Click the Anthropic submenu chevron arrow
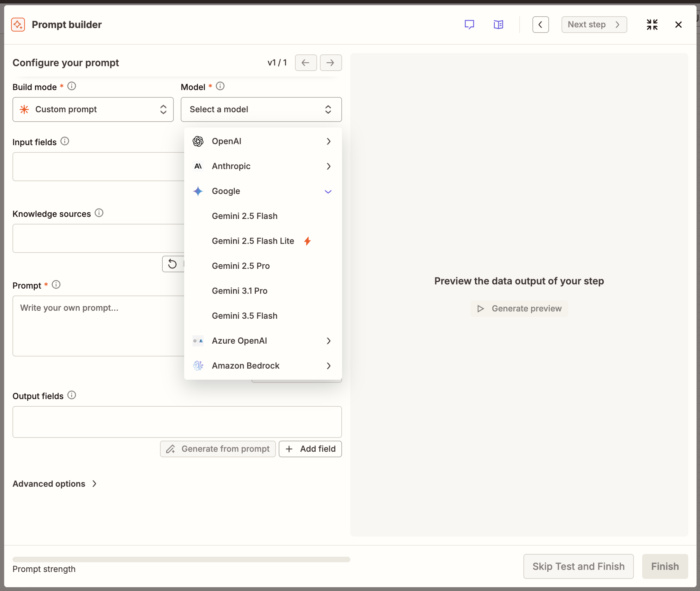Viewport: 700px width, 591px height. click(329, 166)
